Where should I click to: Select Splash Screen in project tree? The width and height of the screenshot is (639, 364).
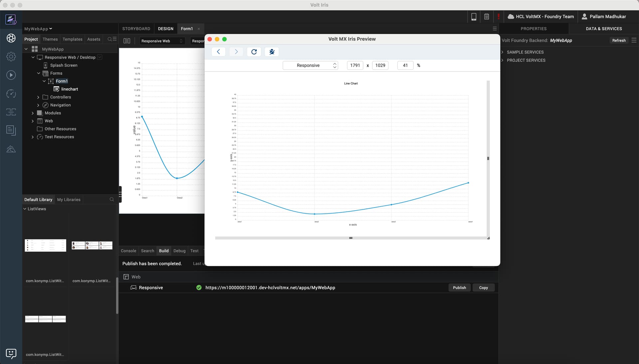64,65
